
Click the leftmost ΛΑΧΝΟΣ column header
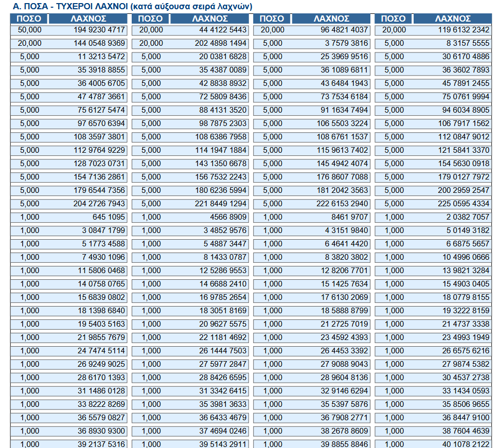88,19
